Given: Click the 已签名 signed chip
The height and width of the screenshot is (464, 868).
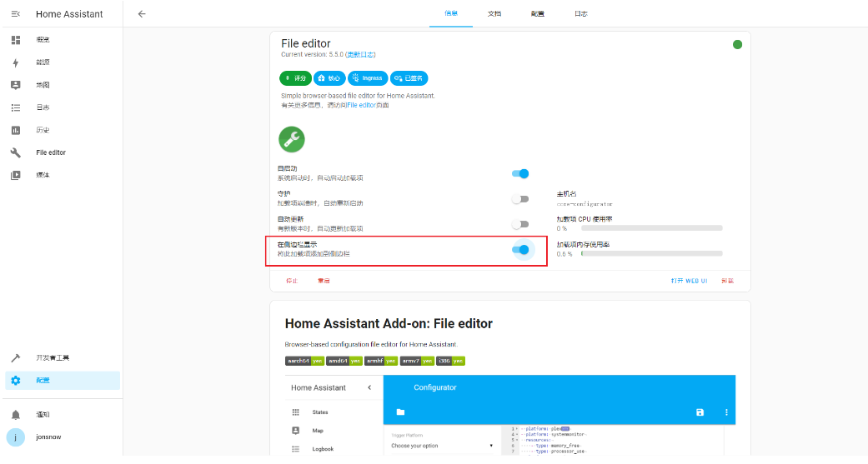Looking at the screenshot, I should point(409,78).
